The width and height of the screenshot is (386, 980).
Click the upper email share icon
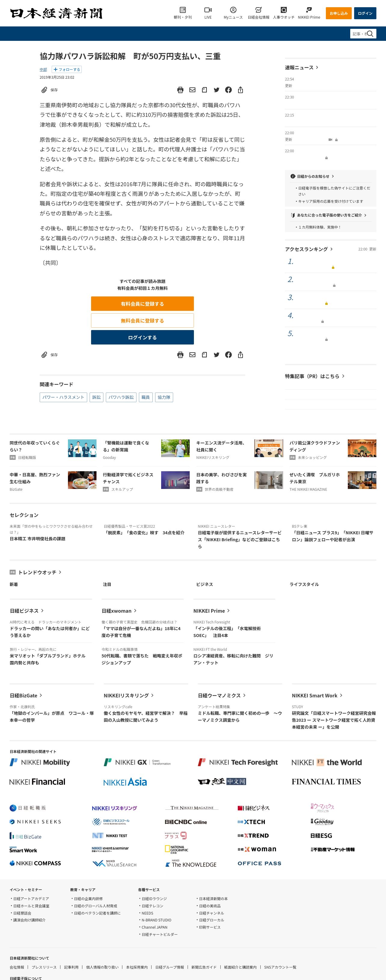192,90
